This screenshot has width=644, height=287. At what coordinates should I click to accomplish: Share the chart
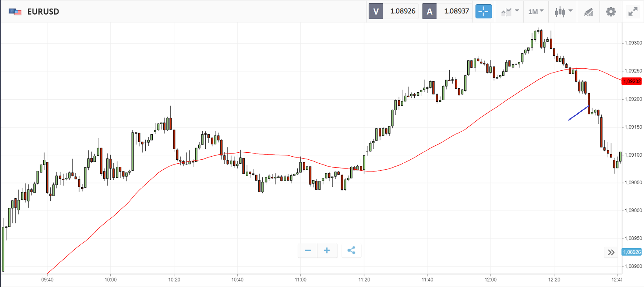(x=351, y=250)
